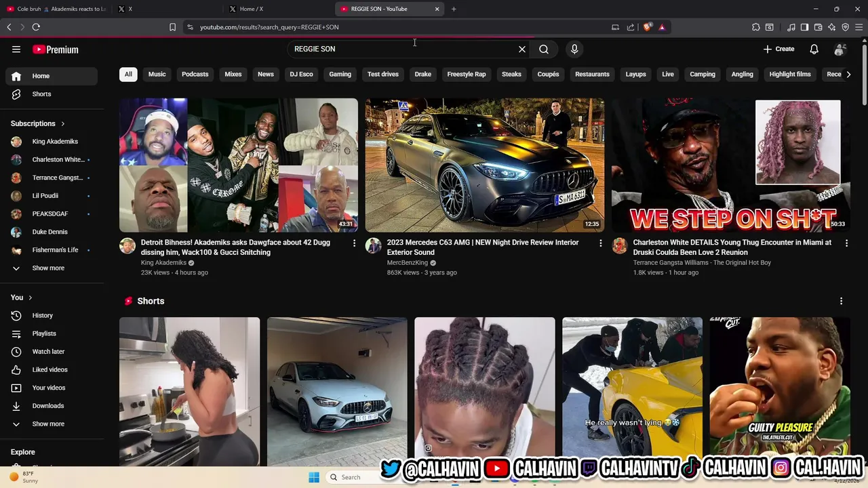The width and height of the screenshot is (868, 488).
Task: Open Liked videos in the sidebar
Action: click(52, 369)
